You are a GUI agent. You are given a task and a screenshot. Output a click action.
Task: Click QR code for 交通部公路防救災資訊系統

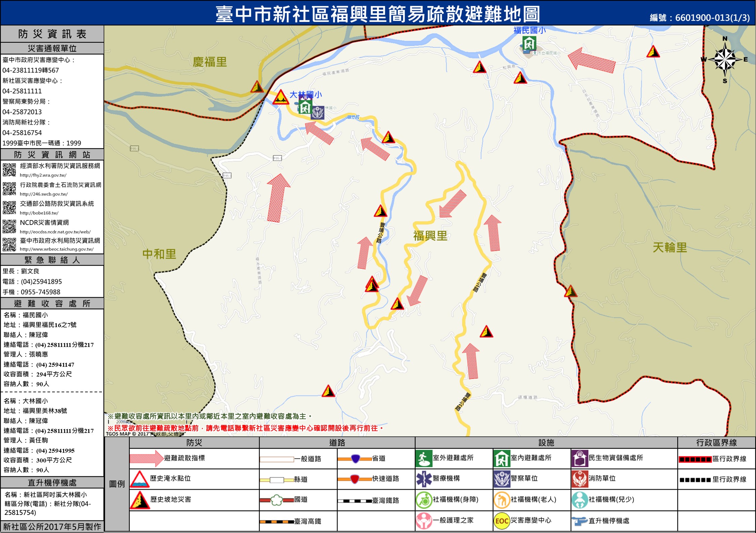point(9,208)
